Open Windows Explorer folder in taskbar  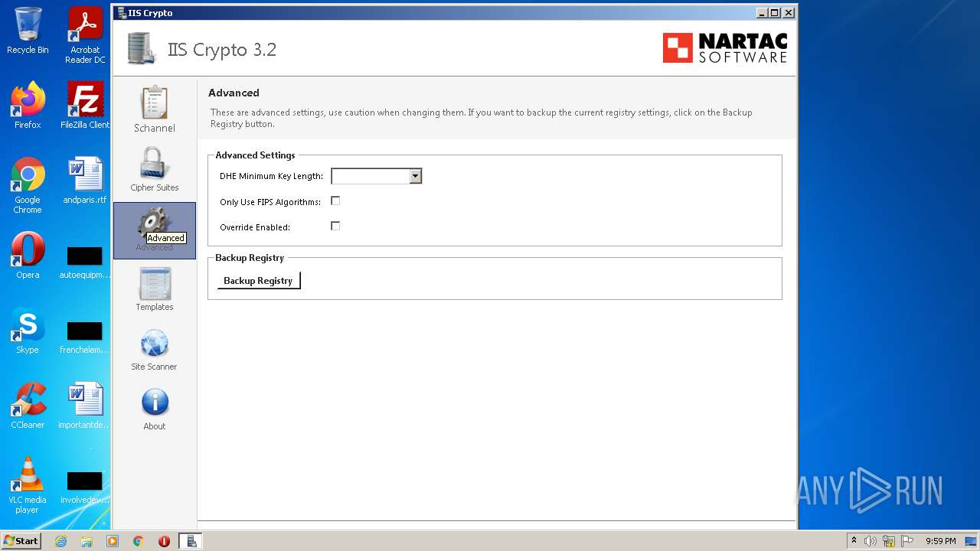point(87,541)
